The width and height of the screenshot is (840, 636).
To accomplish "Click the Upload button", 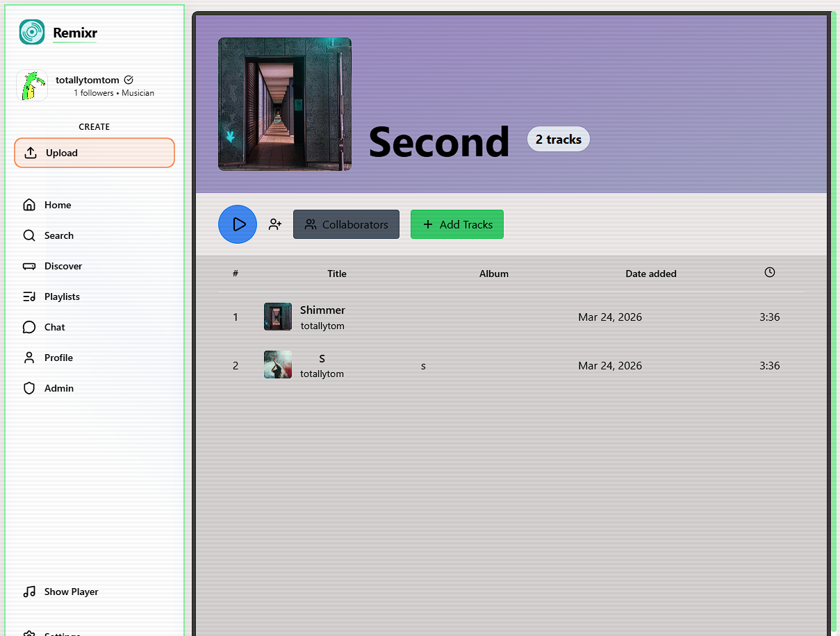I will 94,152.
